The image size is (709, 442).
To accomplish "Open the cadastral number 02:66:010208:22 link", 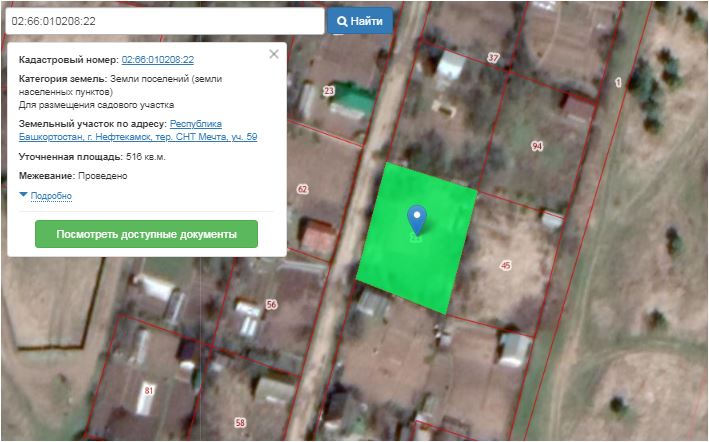I will click(157, 60).
